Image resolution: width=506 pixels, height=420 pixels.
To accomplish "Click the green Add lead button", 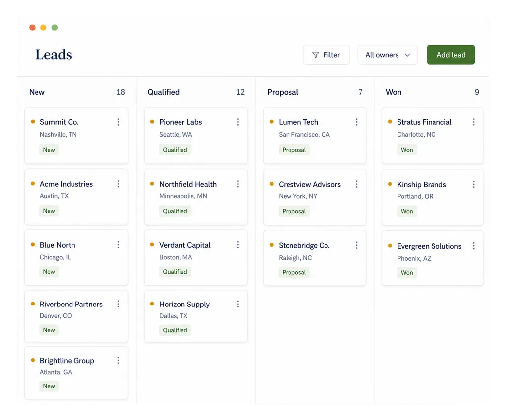I will point(451,55).
